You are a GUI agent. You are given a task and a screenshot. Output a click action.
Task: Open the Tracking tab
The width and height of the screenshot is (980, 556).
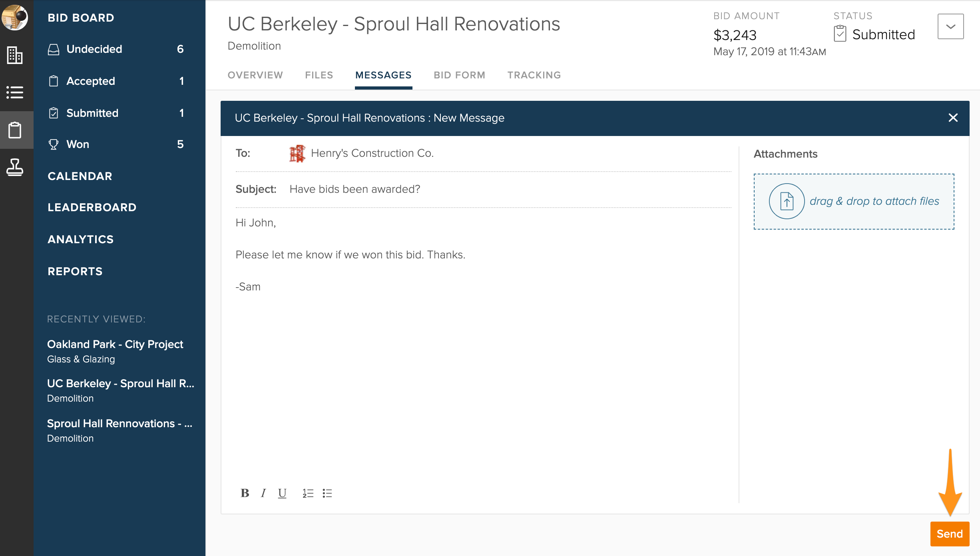click(534, 75)
